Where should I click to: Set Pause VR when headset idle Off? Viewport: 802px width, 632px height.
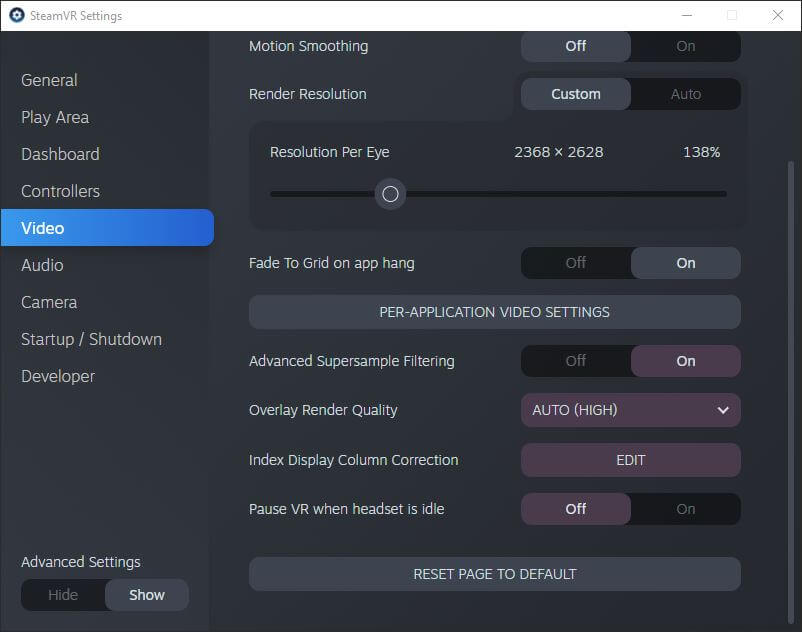click(x=576, y=509)
